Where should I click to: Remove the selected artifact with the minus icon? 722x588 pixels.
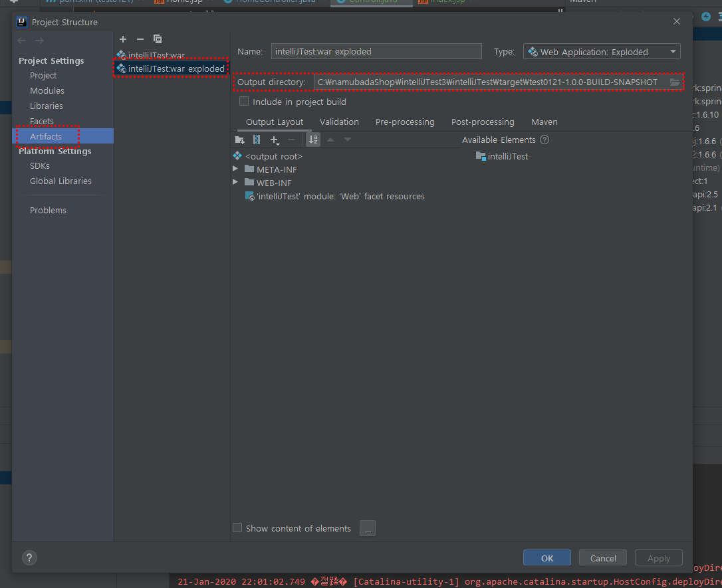140,39
